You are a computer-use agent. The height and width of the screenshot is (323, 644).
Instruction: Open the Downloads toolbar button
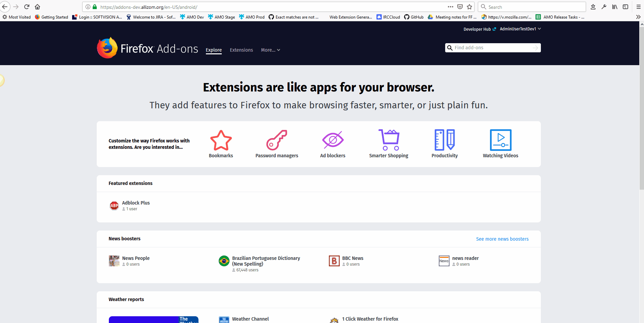click(593, 7)
